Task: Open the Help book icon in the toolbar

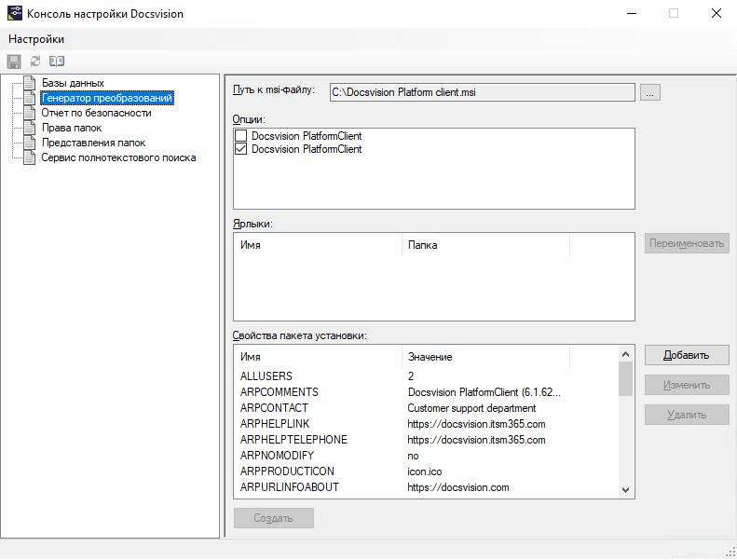Action: [57, 61]
